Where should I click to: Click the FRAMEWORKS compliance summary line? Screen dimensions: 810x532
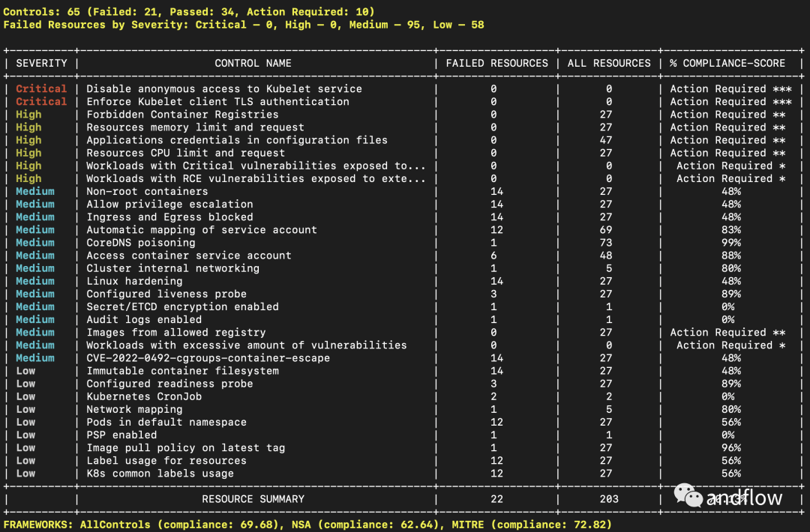tap(307, 525)
